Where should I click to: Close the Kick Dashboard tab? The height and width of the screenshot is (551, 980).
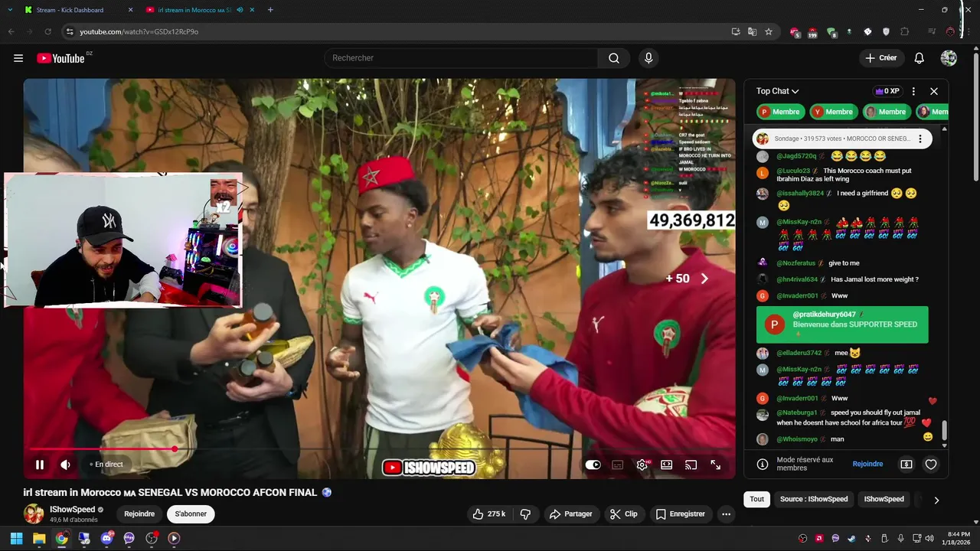tap(130, 10)
